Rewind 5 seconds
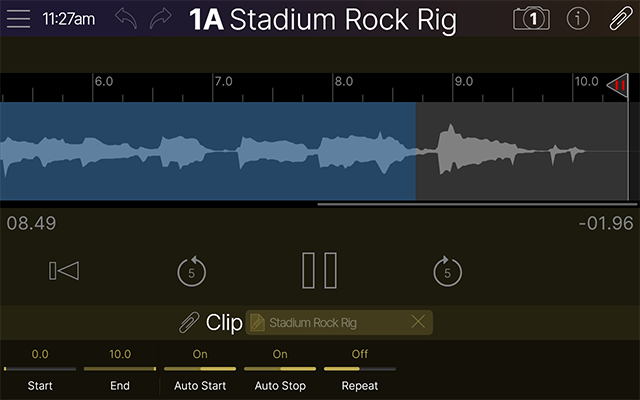Viewport: 640px width, 400px height. click(x=191, y=271)
